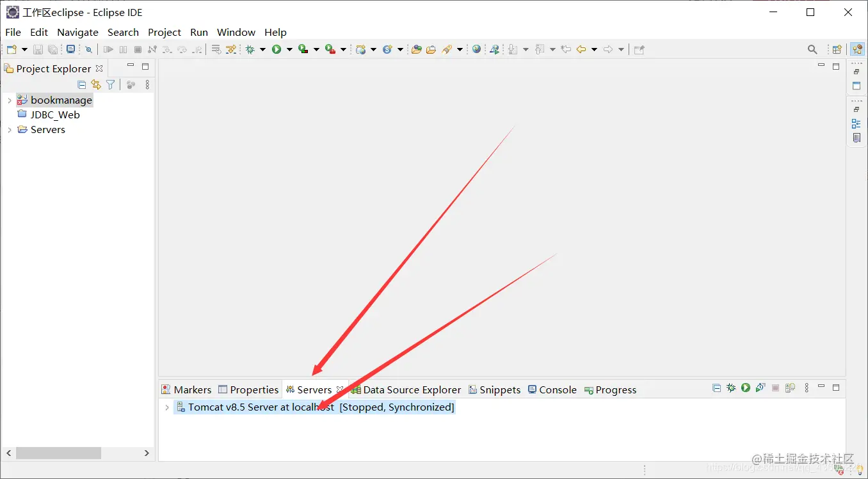Open Project Explorer View Menu dots
The height and width of the screenshot is (479, 868).
(147, 84)
